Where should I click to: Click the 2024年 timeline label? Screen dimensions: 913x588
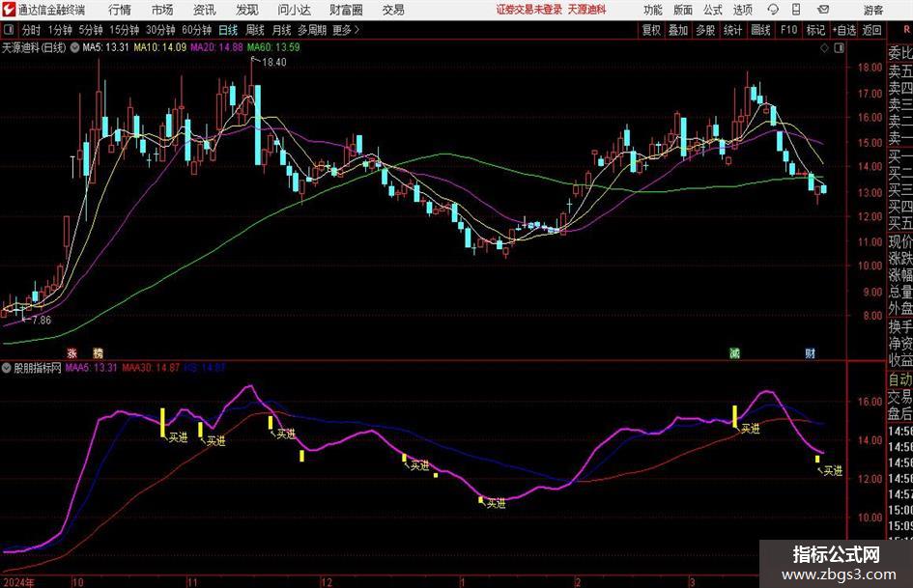[x=18, y=582]
